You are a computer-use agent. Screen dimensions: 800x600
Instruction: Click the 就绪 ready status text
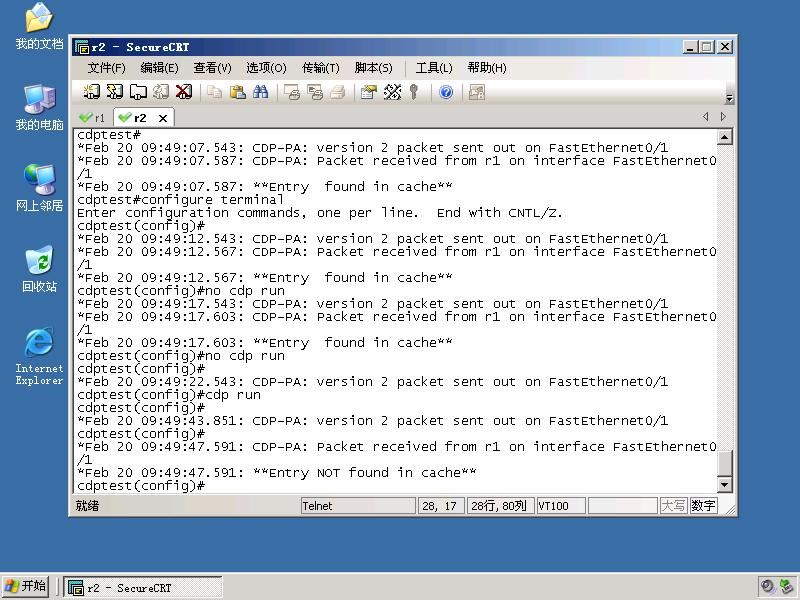point(87,506)
